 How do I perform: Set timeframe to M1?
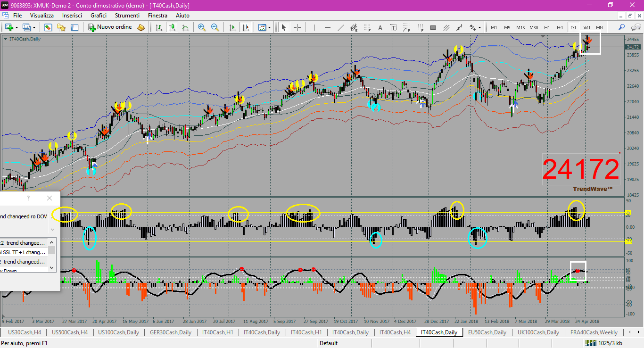(494, 27)
